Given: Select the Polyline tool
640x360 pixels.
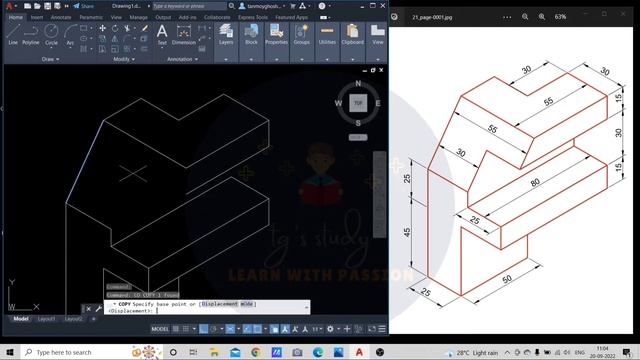Looking at the screenshot, I should click(x=31, y=34).
